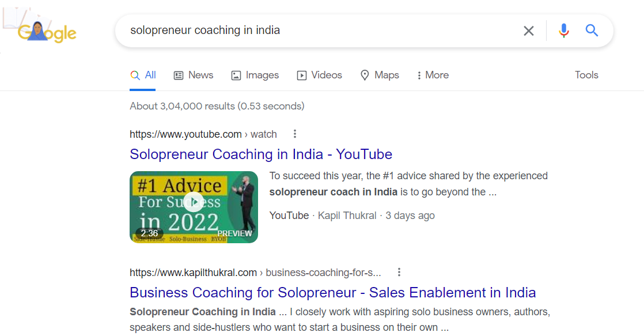The width and height of the screenshot is (644, 336).
Task: Click the Google doodle logo
Action: [46, 32]
